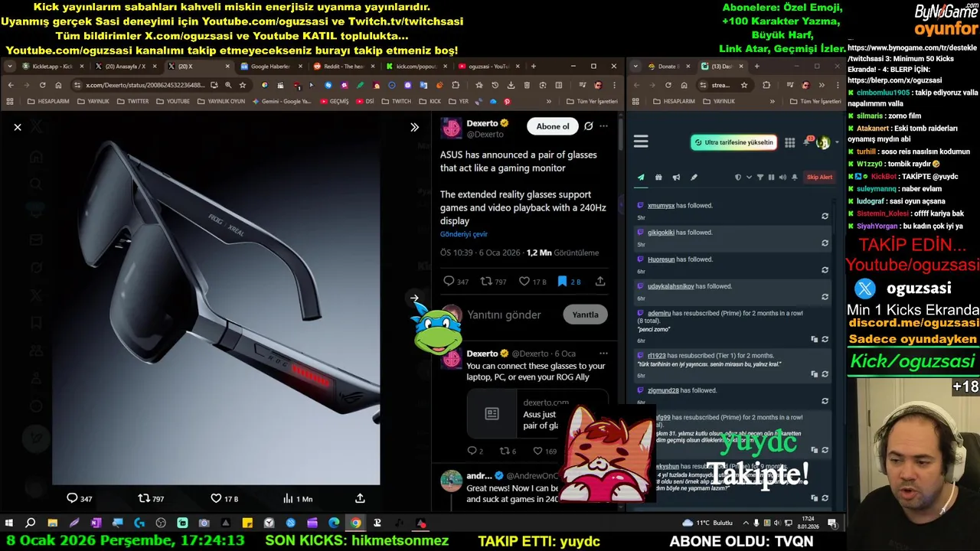Viewport: 980px width, 551px height.
Task: Open Grok icon next to Abone ol
Action: pyautogui.click(x=589, y=126)
